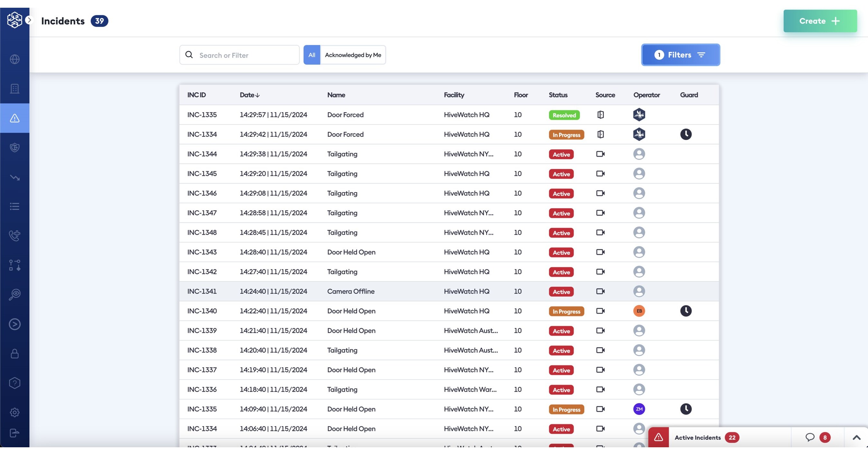Select the security shield icon in sidebar
This screenshot has height=455, width=868.
point(15,147)
